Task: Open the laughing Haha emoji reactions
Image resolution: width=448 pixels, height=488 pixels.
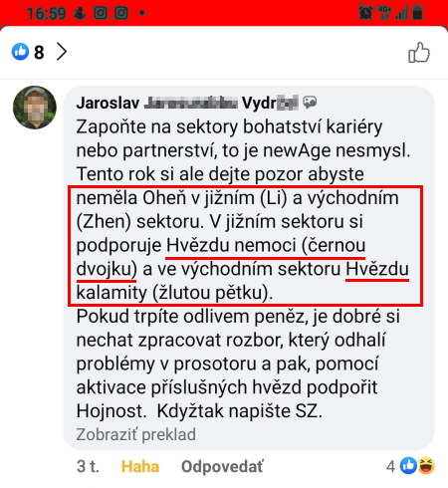Action: 426,466
